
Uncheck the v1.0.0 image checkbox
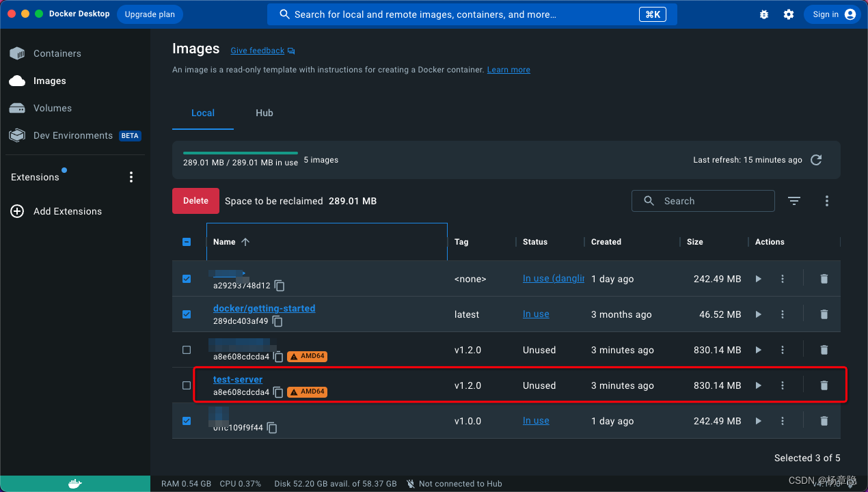(187, 421)
